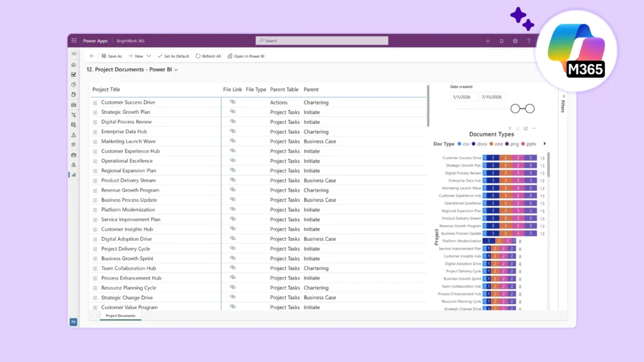Image resolution: width=644 pixels, height=362 pixels.
Task: Open more options ellipsis above Document Types
Action: (x=534, y=128)
